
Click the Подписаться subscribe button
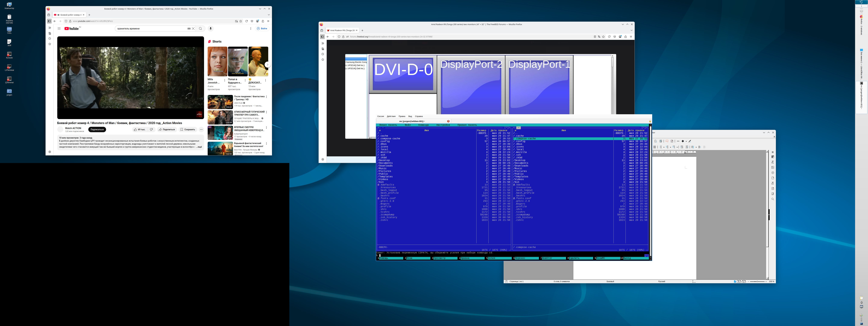coord(97,130)
